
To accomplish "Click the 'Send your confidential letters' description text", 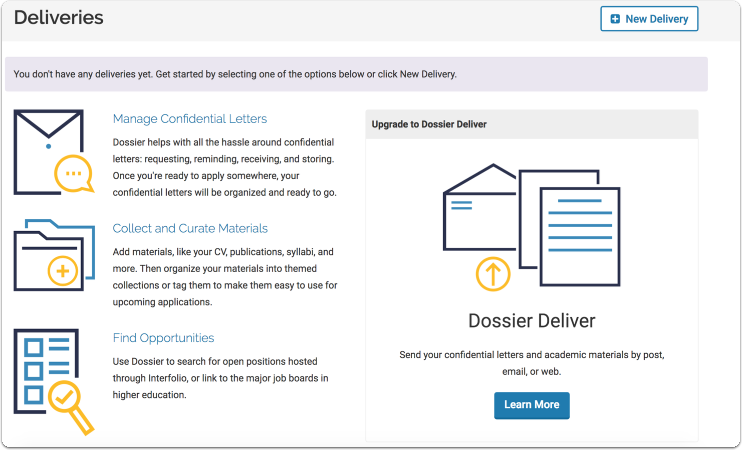I will [x=531, y=363].
